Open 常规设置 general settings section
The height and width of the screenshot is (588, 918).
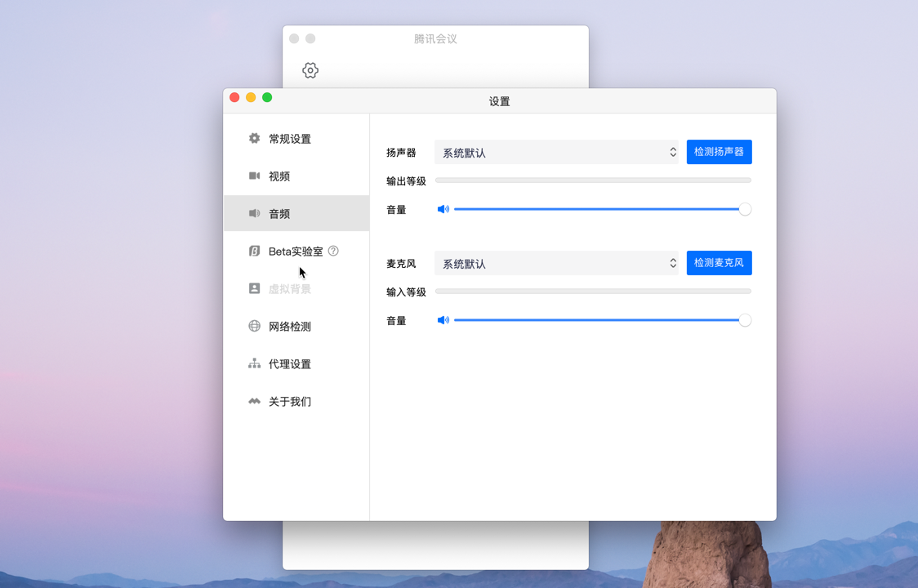pyautogui.click(x=296, y=139)
